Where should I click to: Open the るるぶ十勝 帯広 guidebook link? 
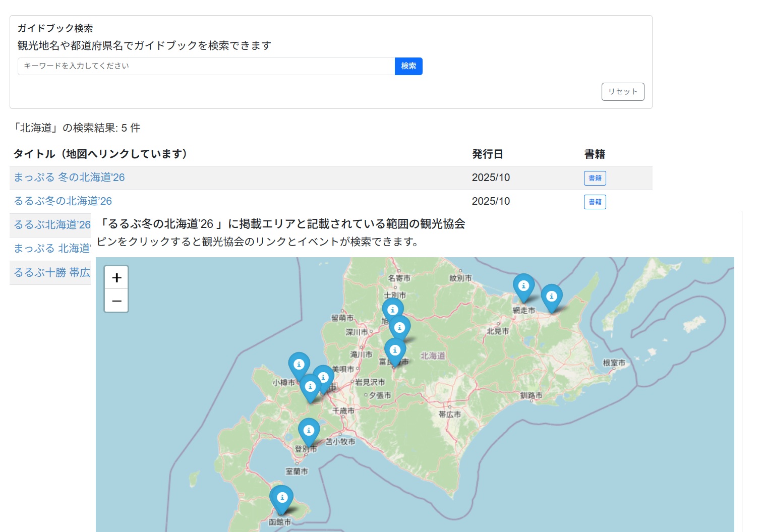tap(51, 273)
